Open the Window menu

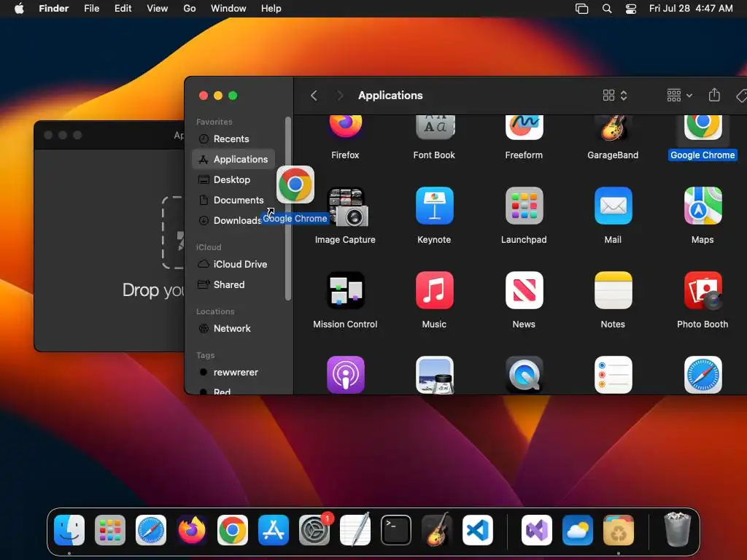[228, 9]
